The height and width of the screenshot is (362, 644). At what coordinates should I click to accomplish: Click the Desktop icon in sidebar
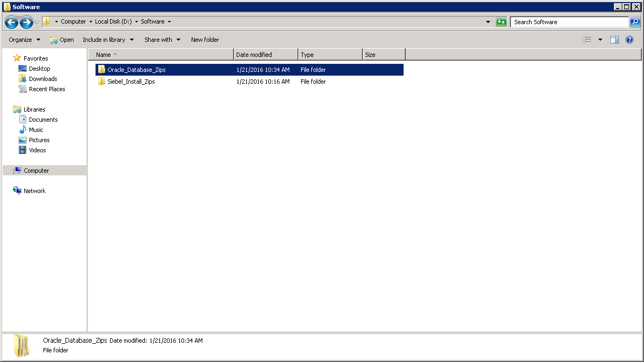click(23, 69)
